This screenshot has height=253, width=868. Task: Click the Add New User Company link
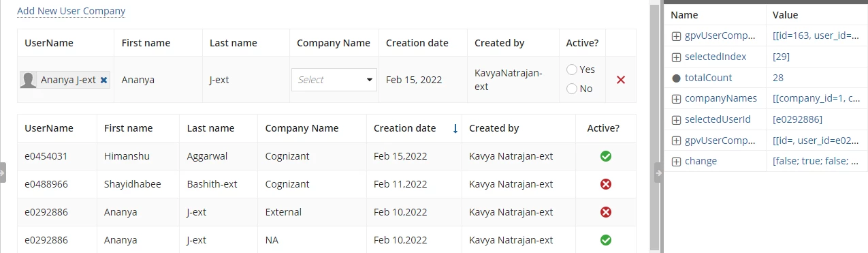click(x=71, y=11)
